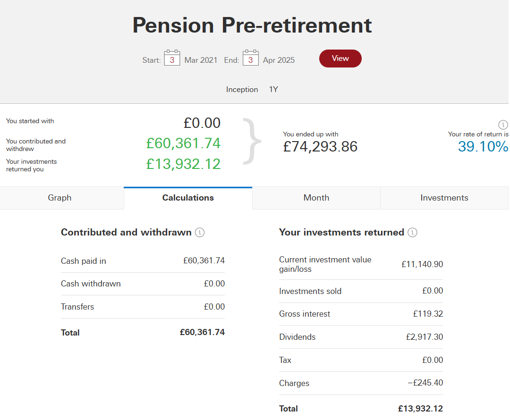Open the Start date calendar icon
Screen dimensions: 510x420
(x=172, y=58)
